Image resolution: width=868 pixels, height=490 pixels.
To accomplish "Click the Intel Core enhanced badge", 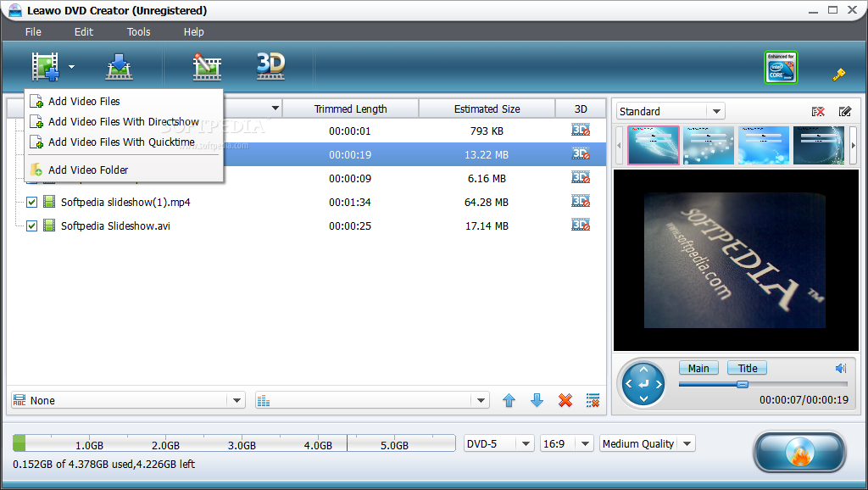I will pos(781,68).
